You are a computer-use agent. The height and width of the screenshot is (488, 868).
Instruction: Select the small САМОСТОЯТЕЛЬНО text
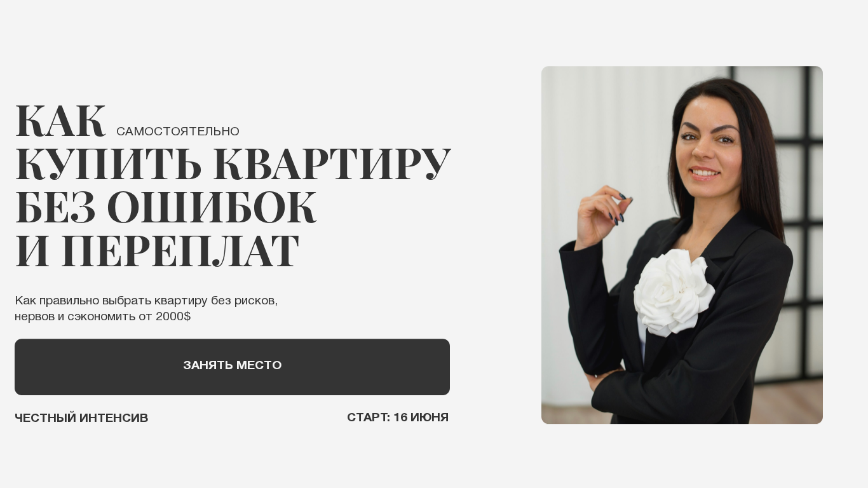(x=178, y=132)
